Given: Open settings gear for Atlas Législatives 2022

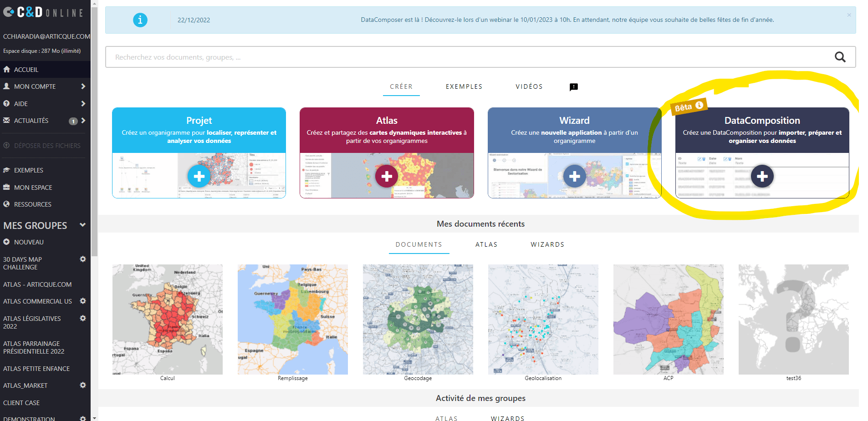Looking at the screenshot, I should [x=83, y=318].
